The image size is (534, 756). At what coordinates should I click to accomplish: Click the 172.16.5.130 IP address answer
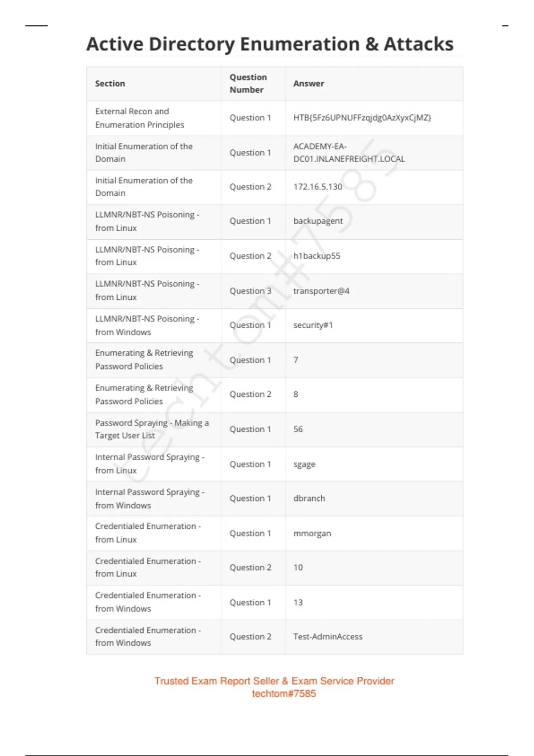pos(317,187)
